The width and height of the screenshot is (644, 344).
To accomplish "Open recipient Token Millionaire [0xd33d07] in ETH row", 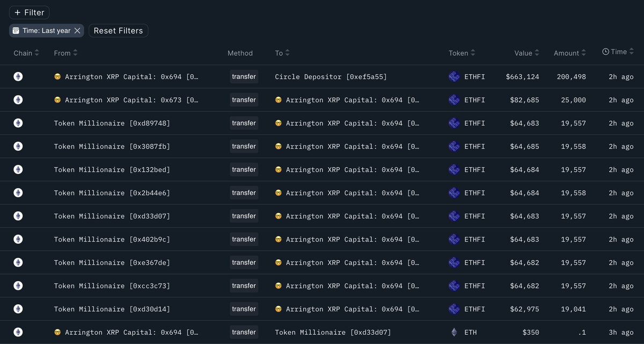I will click(x=333, y=332).
